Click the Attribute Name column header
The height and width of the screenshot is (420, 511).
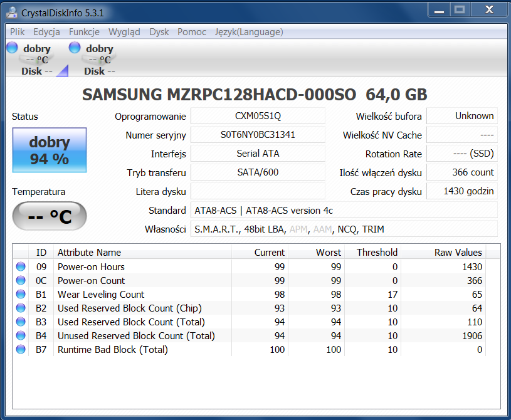coord(142,252)
